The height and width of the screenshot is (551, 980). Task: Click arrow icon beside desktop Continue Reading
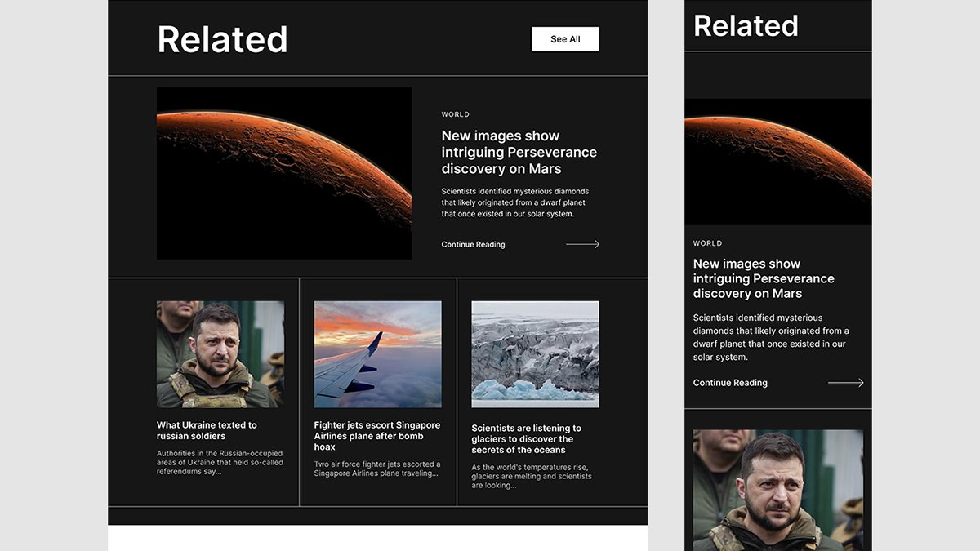tap(583, 244)
